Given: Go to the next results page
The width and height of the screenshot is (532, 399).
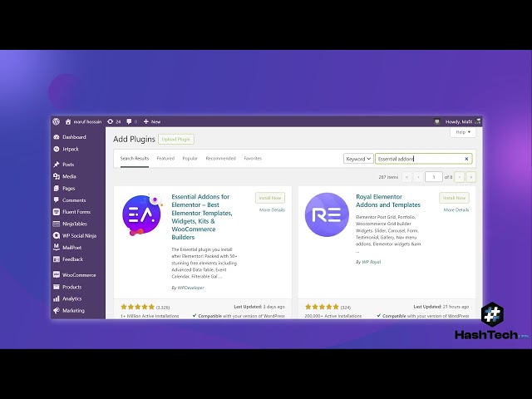Looking at the screenshot, I should [x=459, y=177].
